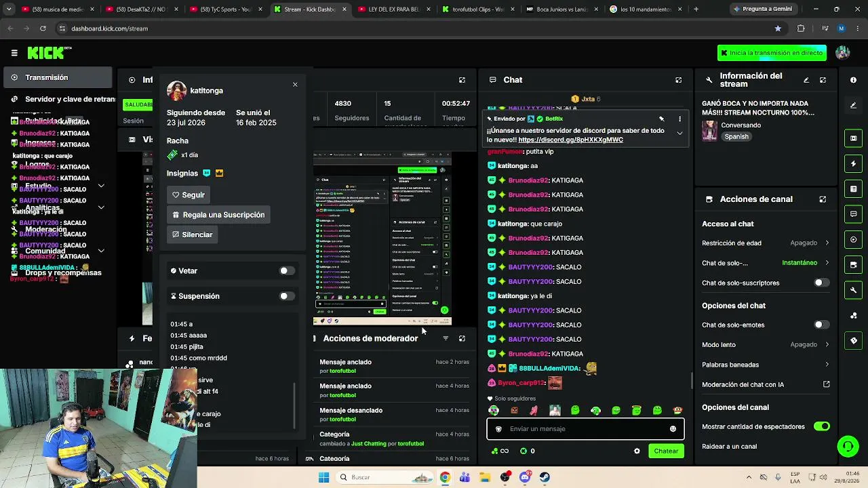Toggle the stream preview widget in the right rail
This screenshot has width=868, height=488.
click(853, 138)
